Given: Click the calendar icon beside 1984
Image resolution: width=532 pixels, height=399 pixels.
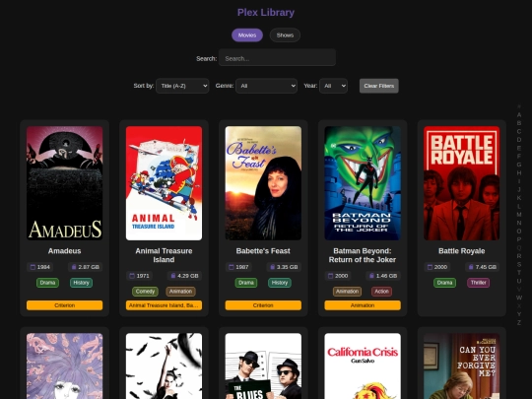Looking at the screenshot, I should coord(33,267).
